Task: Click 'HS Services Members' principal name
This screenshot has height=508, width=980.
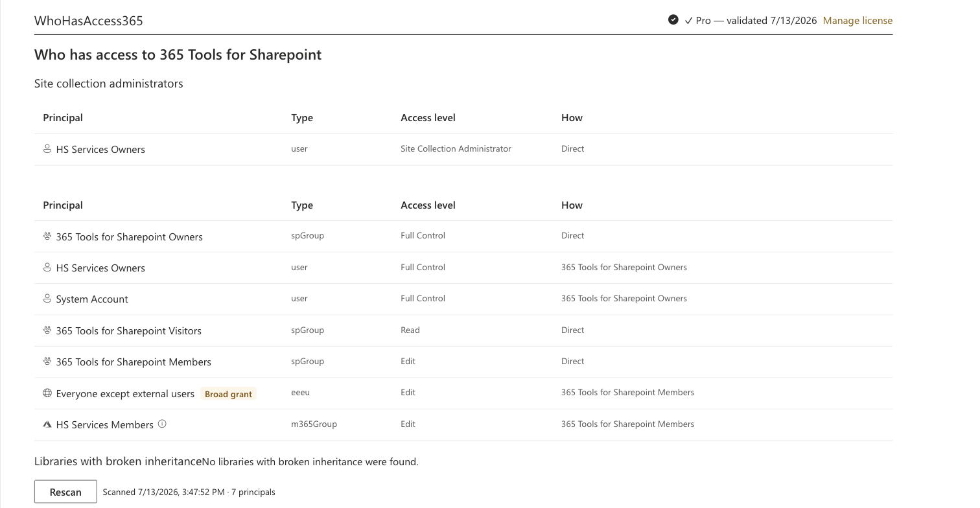Action: (105, 425)
